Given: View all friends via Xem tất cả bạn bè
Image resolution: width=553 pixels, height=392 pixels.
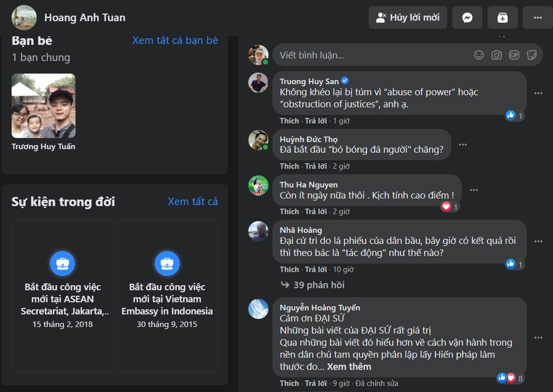Looking at the screenshot, I should tap(175, 40).
